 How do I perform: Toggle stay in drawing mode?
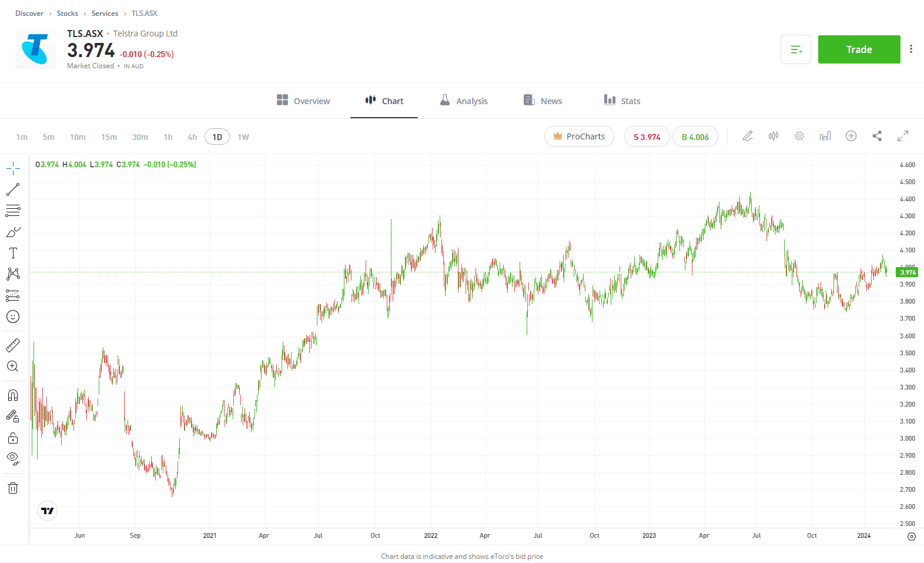[13, 416]
